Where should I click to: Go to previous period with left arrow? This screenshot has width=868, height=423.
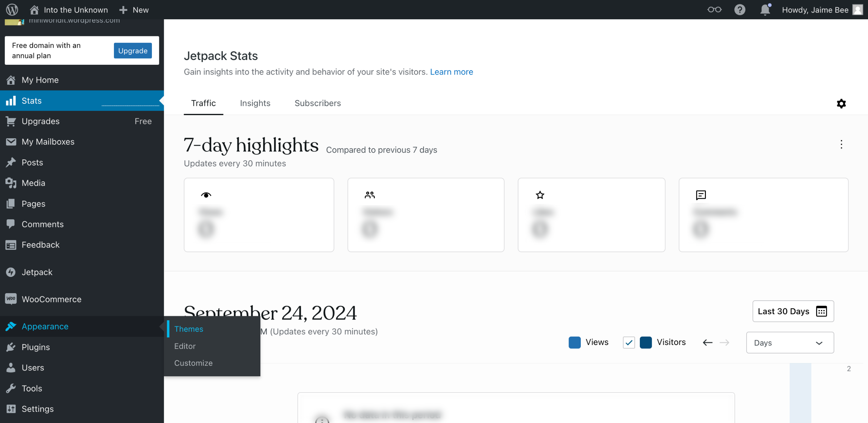click(708, 342)
